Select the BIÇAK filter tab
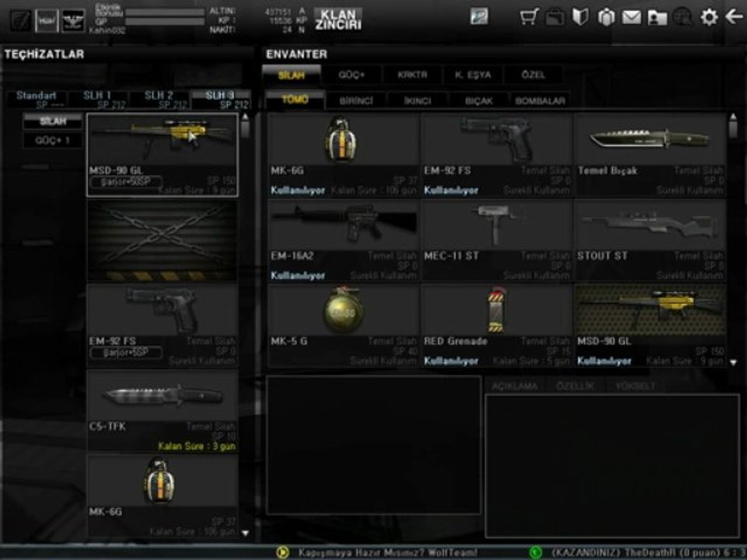Viewport: 747px width, 560px height. (x=479, y=100)
